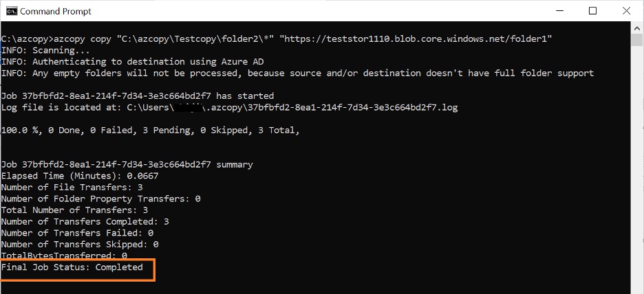Click the 'Number of Transfers Completed: 3' line

tap(85, 221)
